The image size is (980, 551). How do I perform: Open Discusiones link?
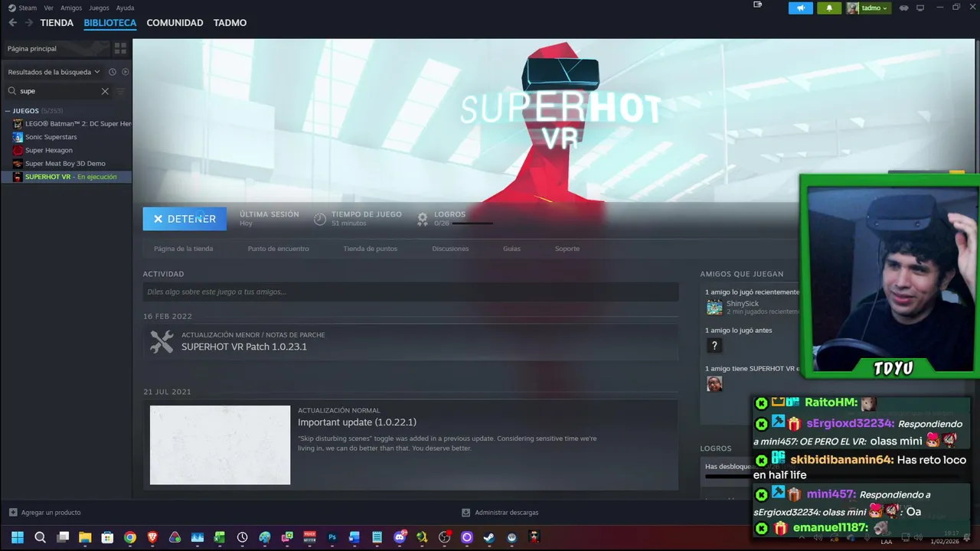(x=450, y=249)
